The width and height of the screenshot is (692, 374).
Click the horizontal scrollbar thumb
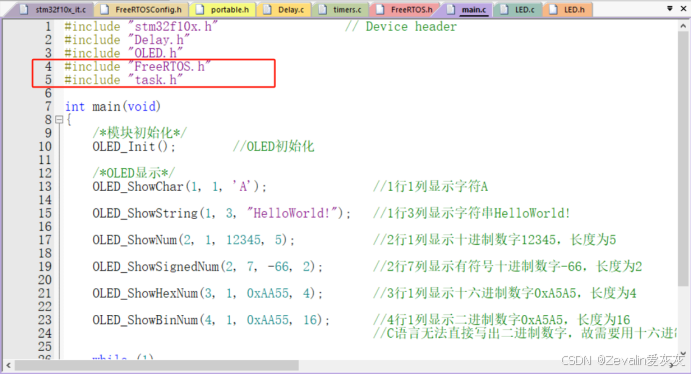tap(157, 365)
